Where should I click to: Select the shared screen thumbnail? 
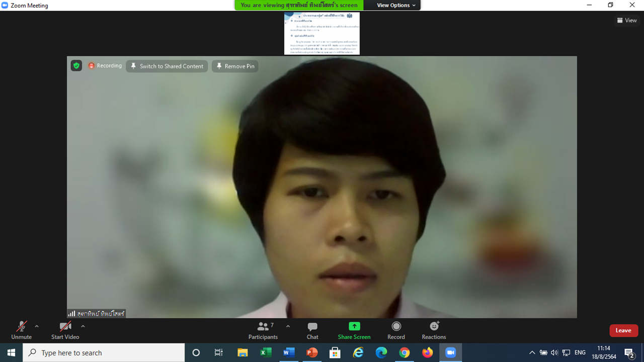(322, 33)
